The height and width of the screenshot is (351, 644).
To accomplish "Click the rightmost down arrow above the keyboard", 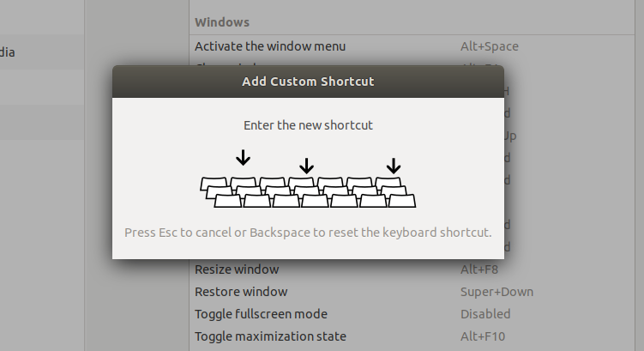I will (394, 166).
